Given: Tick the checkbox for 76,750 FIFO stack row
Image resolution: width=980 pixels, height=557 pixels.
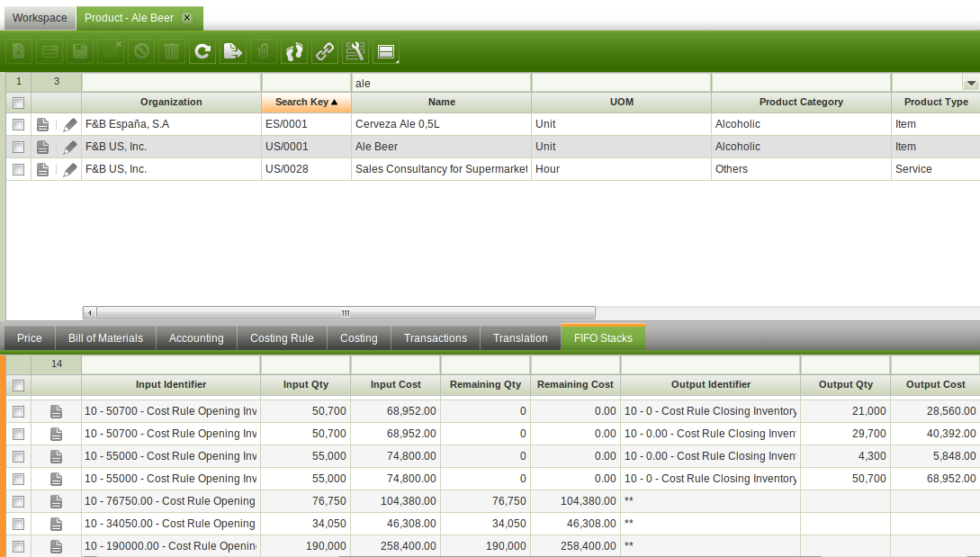Looking at the screenshot, I should tap(18, 501).
